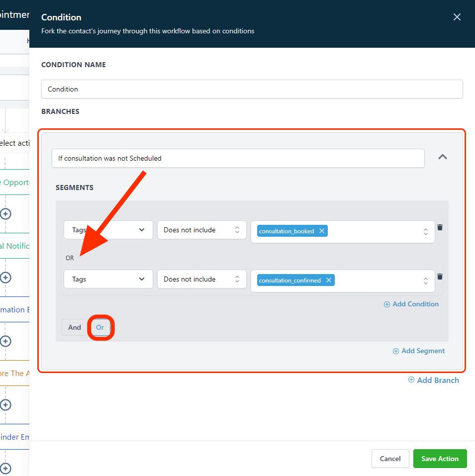
Task: Click the Cancel button
Action: tap(390, 459)
